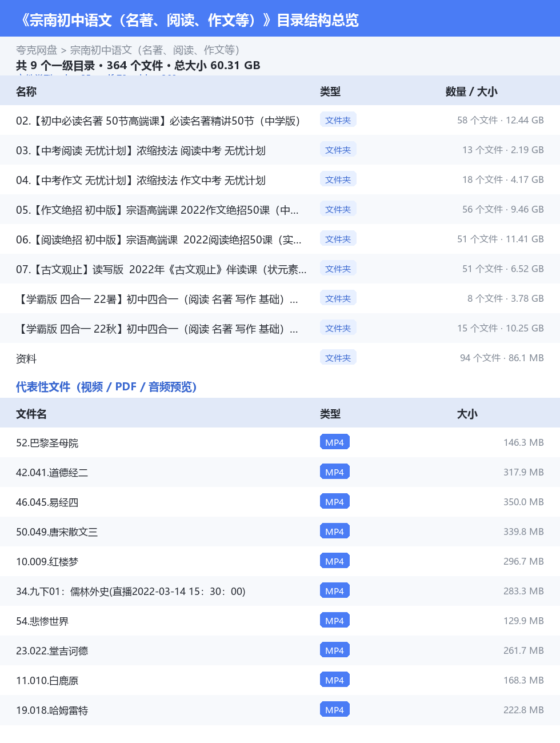Select size text 56 个文件 · 9.46 GB

[503, 209]
